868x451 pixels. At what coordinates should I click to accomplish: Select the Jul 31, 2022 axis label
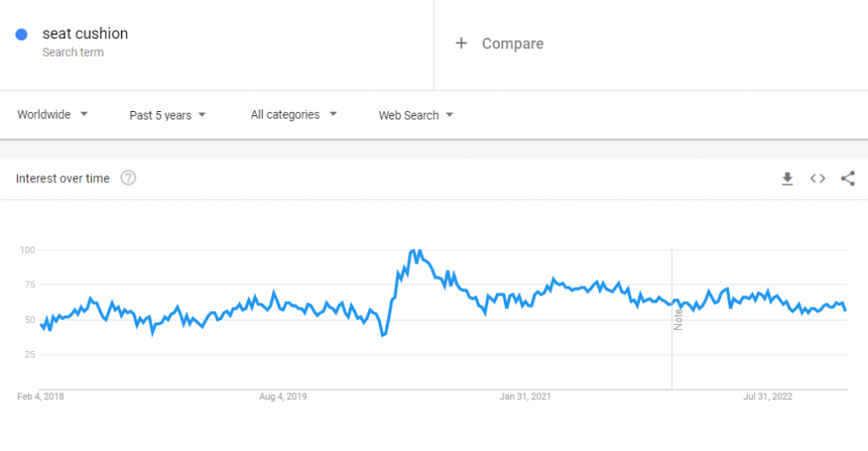(768, 396)
